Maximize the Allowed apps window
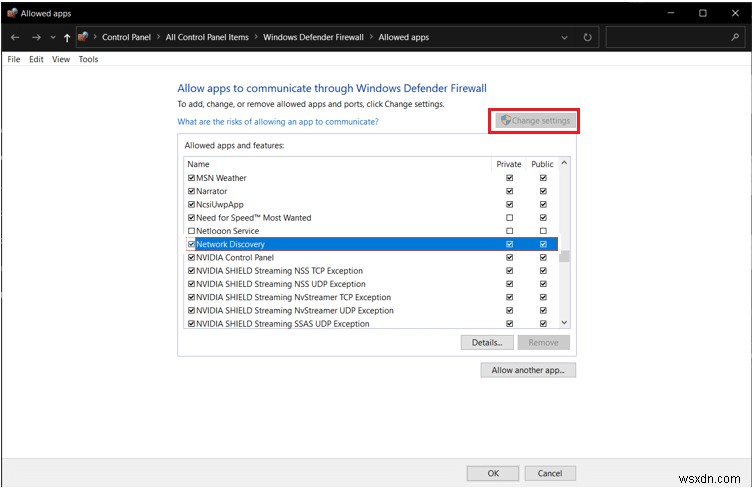752x489 pixels. pyautogui.click(x=703, y=13)
